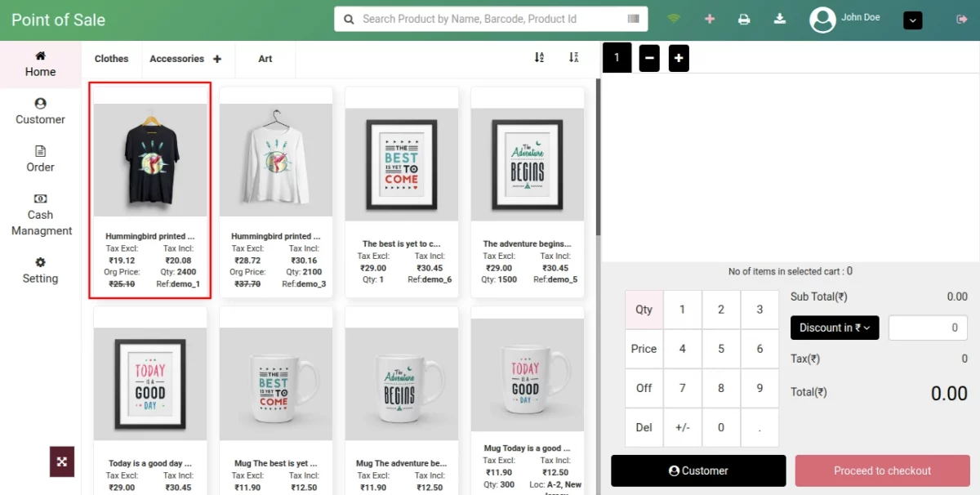Click the Proceed to checkout button
This screenshot has height=495, width=980.
tap(882, 470)
